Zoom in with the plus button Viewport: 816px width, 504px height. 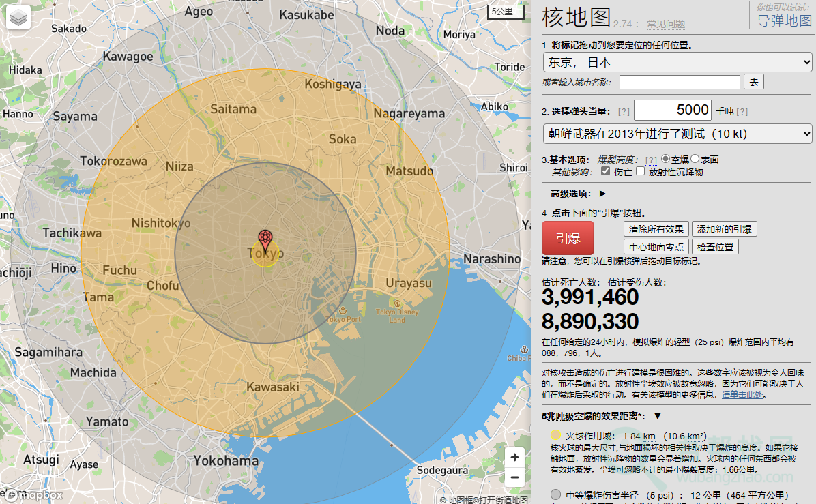click(x=514, y=458)
